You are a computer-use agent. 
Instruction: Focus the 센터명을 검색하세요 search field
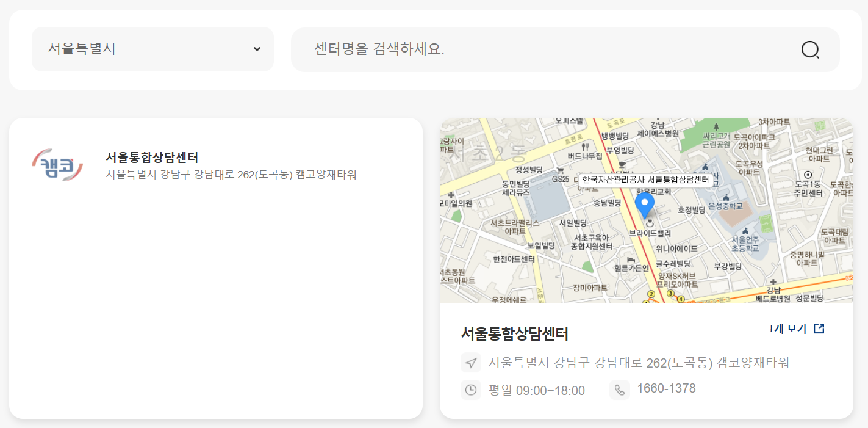(x=565, y=49)
